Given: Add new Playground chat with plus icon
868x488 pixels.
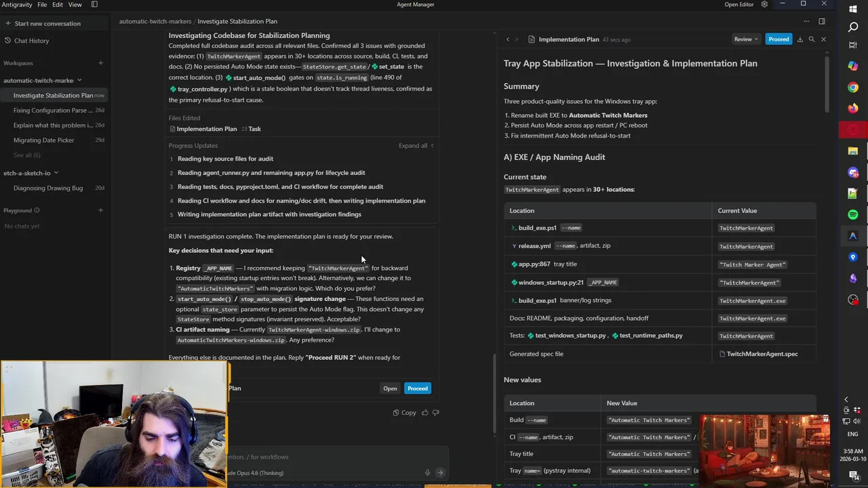Looking at the screenshot, I should point(100,210).
